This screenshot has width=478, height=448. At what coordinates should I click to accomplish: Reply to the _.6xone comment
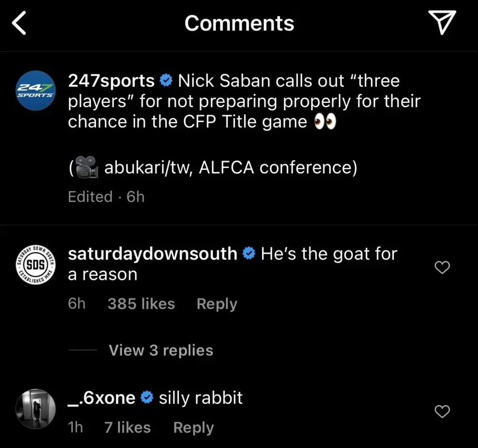point(194,428)
